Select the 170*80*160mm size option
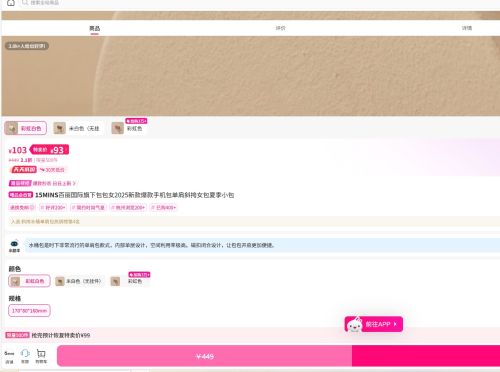This screenshot has width=500, height=372. (x=29, y=311)
